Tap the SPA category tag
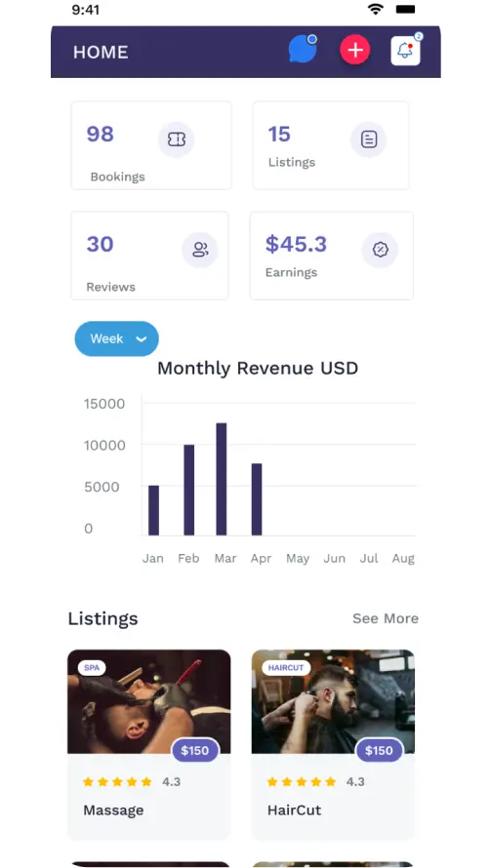Viewport: 490px width, 868px height. pyautogui.click(x=92, y=668)
